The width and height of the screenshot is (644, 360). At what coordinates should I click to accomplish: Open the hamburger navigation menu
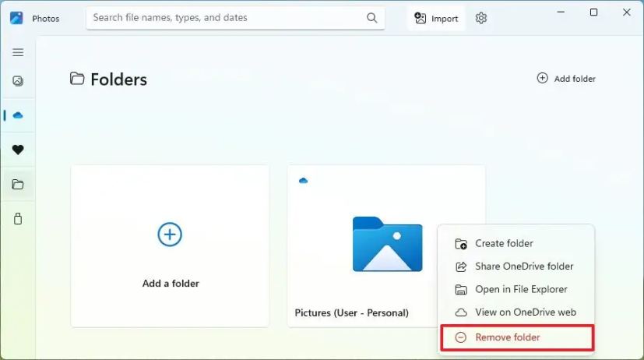(x=18, y=52)
